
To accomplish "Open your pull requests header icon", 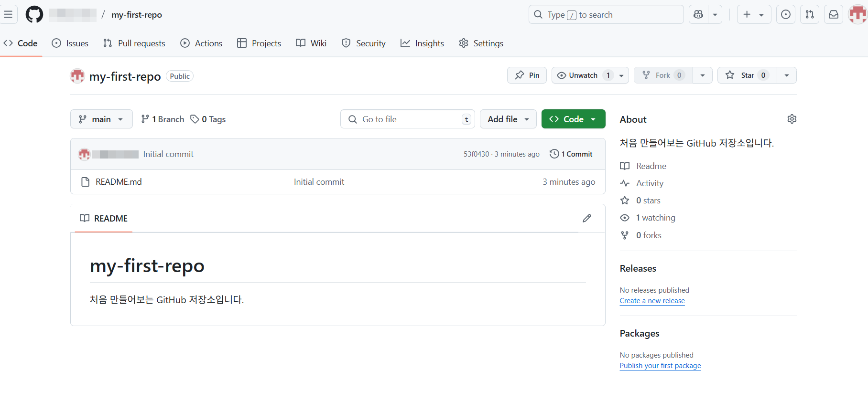I will coord(810,14).
